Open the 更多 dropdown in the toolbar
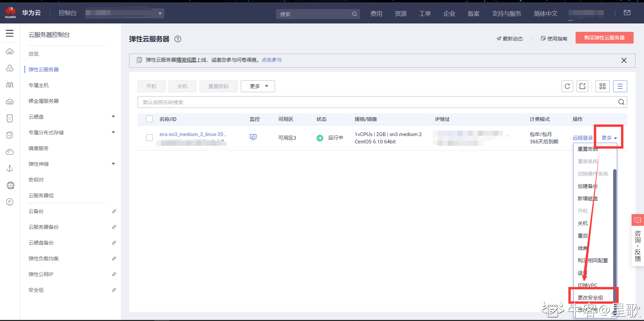Viewport: 644px width, 321px height. click(x=258, y=86)
